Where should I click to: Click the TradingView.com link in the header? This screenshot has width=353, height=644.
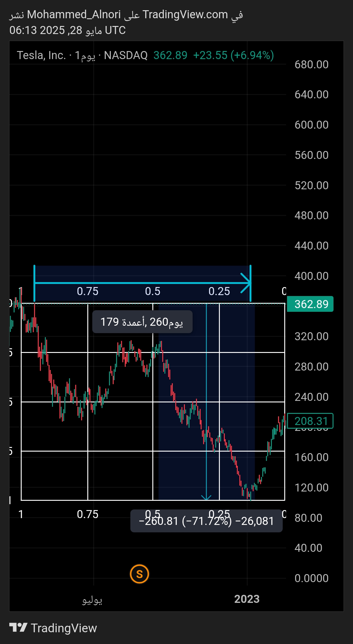(185, 14)
